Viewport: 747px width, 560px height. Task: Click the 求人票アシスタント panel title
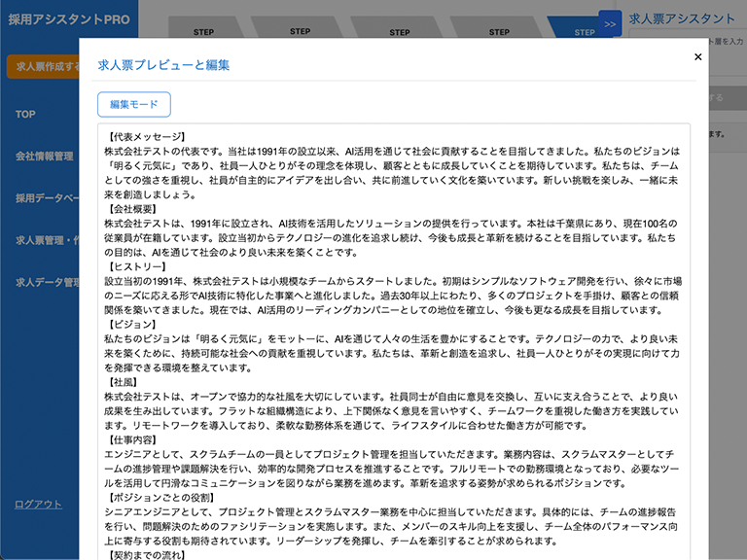point(682,18)
